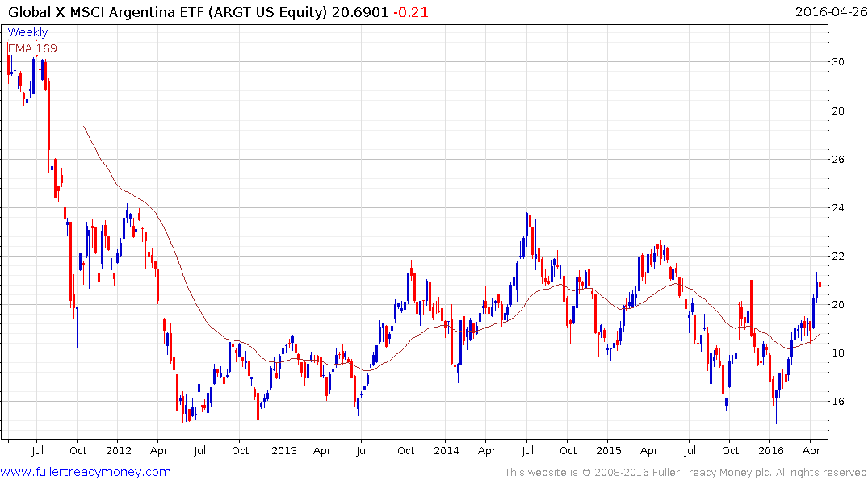This screenshot has width=868, height=484.
Task: Click the price change value -0.21
Action: tap(411, 12)
